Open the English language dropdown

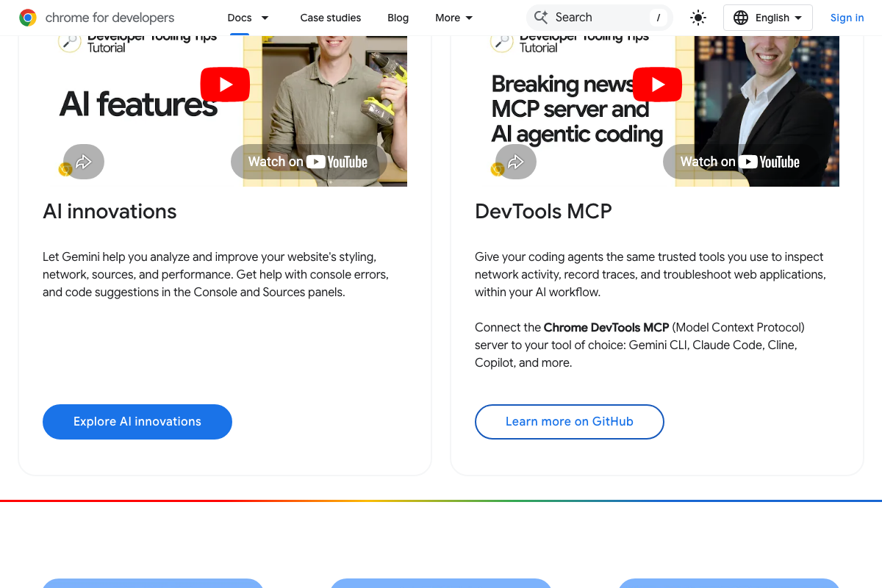pos(768,18)
